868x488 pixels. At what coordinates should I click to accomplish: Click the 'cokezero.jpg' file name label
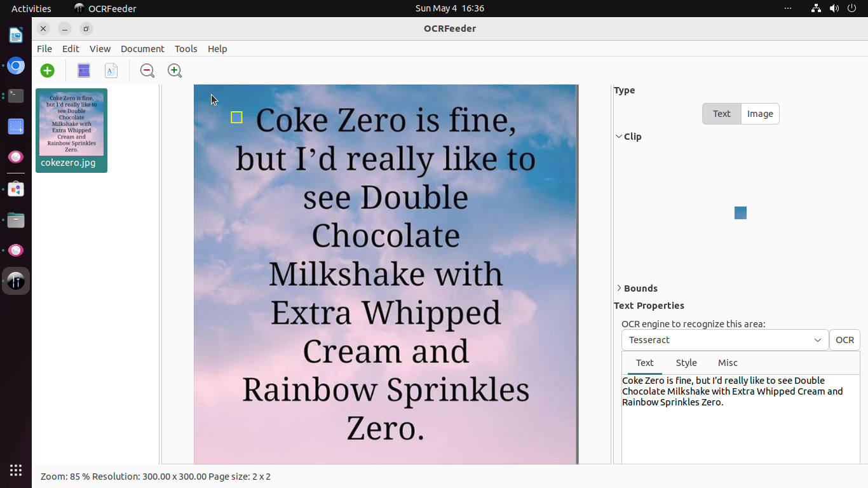point(68,163)
